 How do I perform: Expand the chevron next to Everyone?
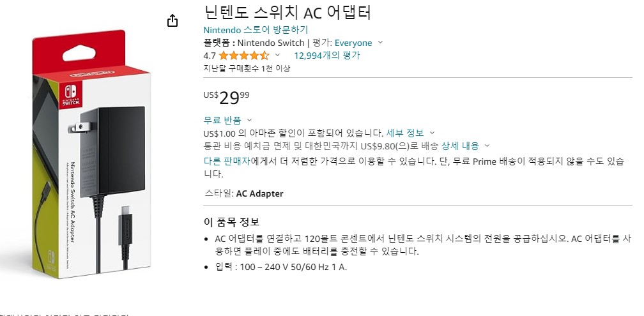click(x=380, y=43)
